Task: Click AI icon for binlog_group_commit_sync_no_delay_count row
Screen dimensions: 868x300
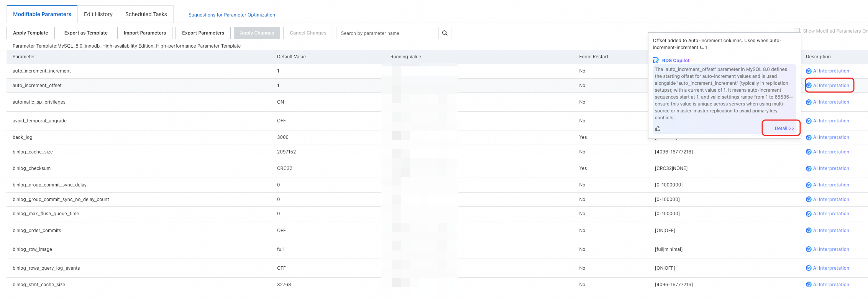Action: 809,199
